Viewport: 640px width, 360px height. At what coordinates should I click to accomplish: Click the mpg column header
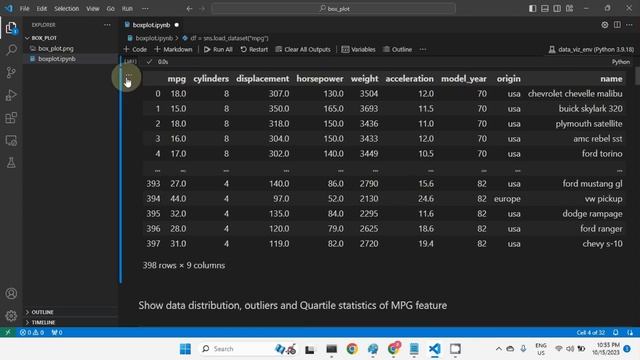(176, 79)
